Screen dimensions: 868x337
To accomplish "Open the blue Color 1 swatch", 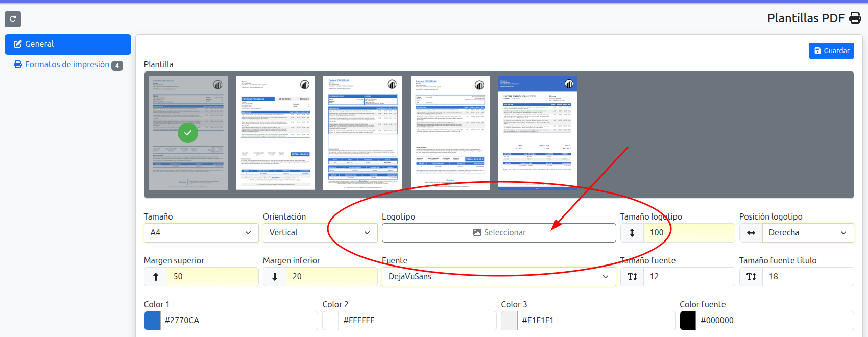I will (152, 321).
